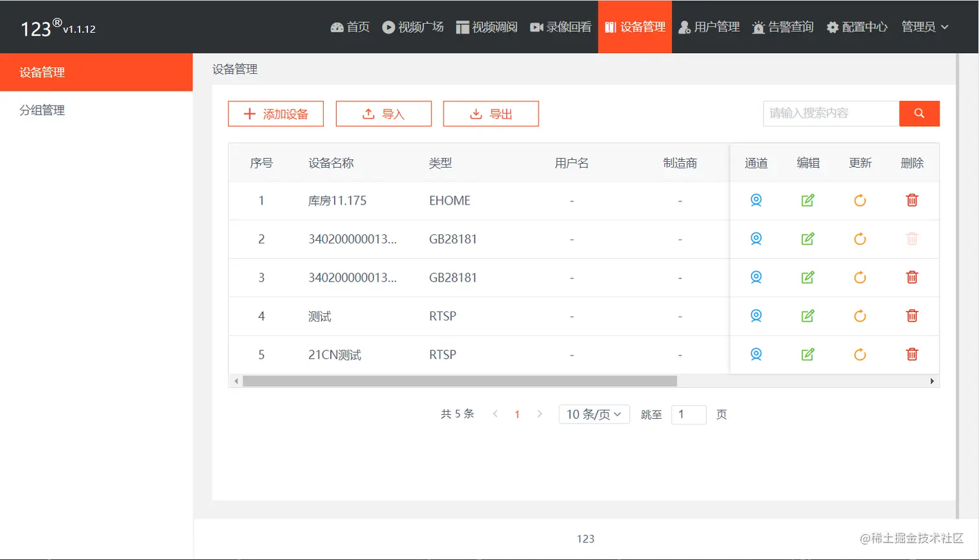Click the 序号 column header
979x560 pixels.
coord(262,163)
